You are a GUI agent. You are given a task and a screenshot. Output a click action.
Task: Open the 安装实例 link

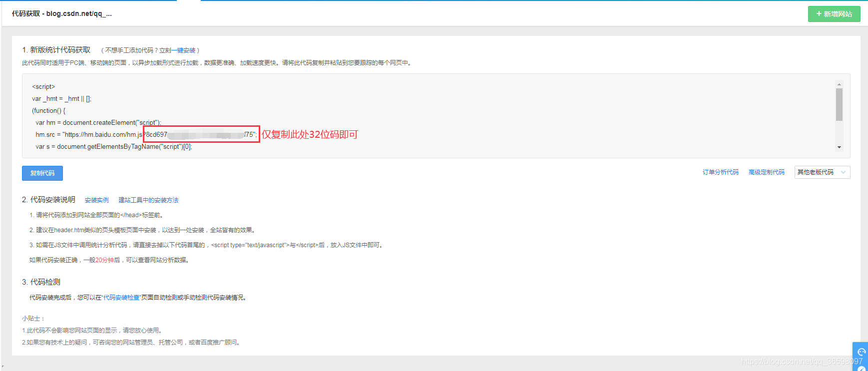click(97, 200)
